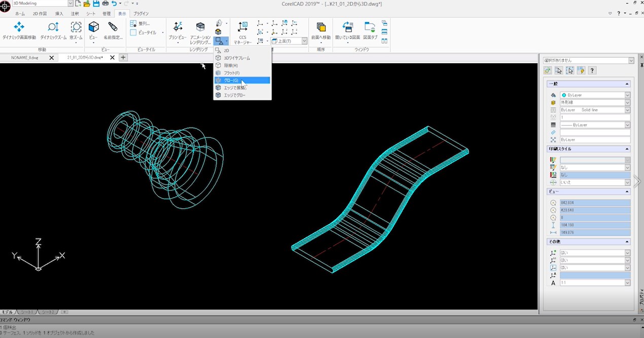The image size is (644, 338).
Task: Select 隠線(H) from shading menu
Action: pyautogui.click(x=242, y=65)
